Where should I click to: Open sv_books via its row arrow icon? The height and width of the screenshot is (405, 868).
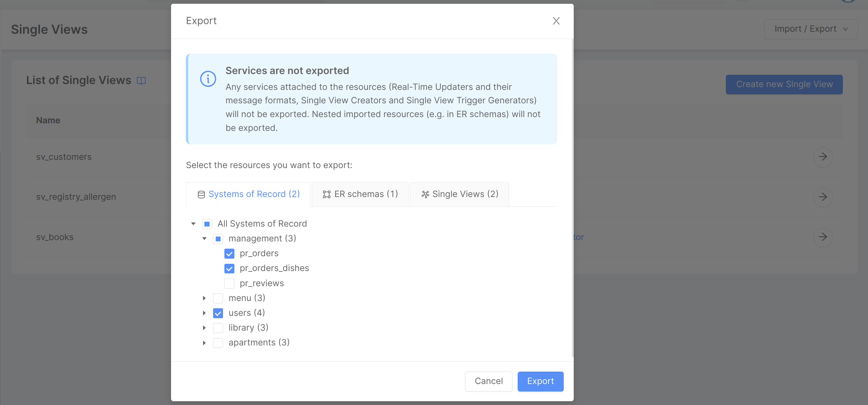(x=823, y=237)
